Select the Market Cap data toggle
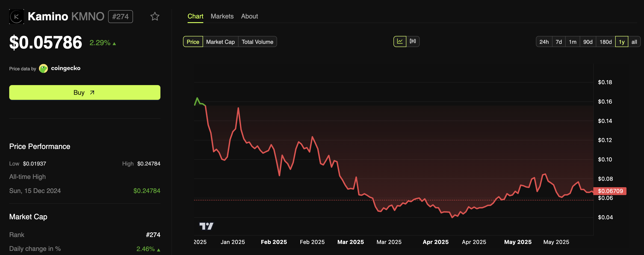This screenshot has width=644, height=255. coord(220,42)
